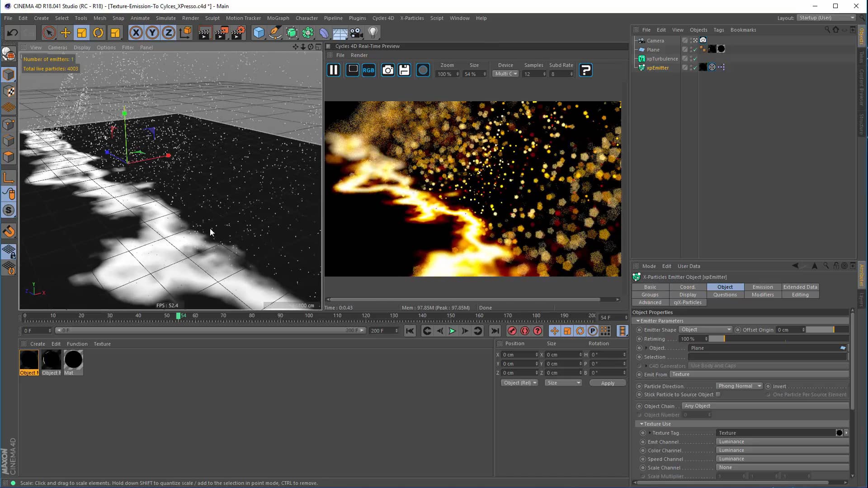Click the Apply button in coordinates panel

tap(607, 383)
